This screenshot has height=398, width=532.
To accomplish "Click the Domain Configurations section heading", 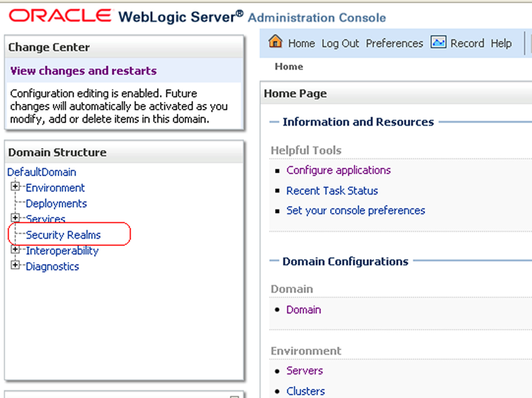I will 345,262.
